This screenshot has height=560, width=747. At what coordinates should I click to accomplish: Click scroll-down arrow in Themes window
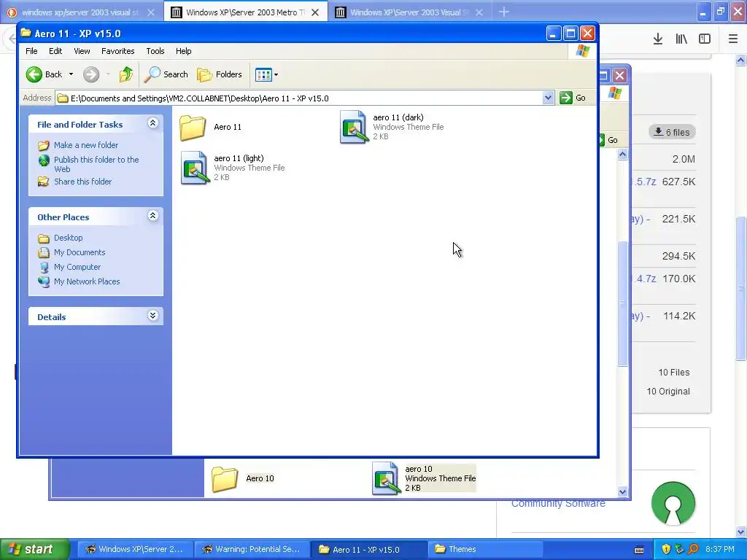pos(623,492)
